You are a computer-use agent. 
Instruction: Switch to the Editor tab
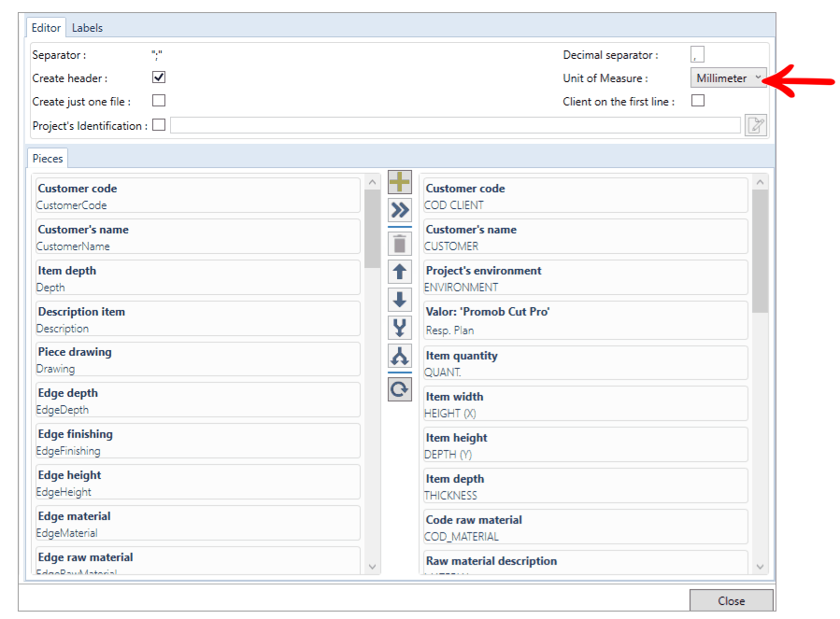pos(46,28)
